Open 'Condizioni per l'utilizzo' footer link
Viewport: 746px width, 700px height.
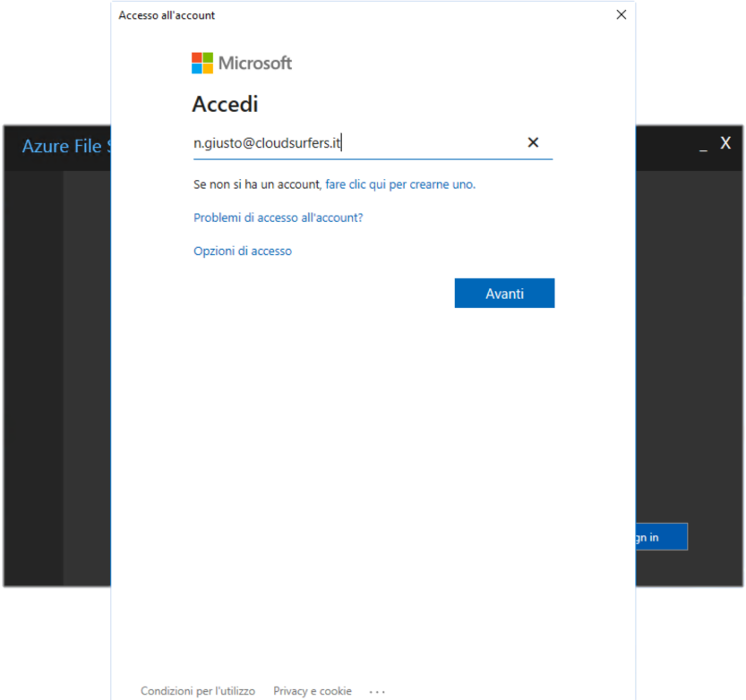[198, 691]
